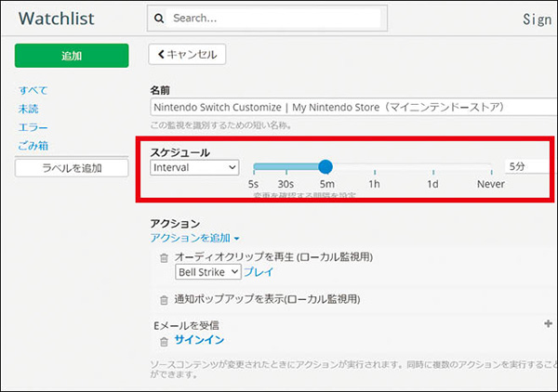Expand the アクションを追加 menu

pyautogui.click(x=194, y=238)
